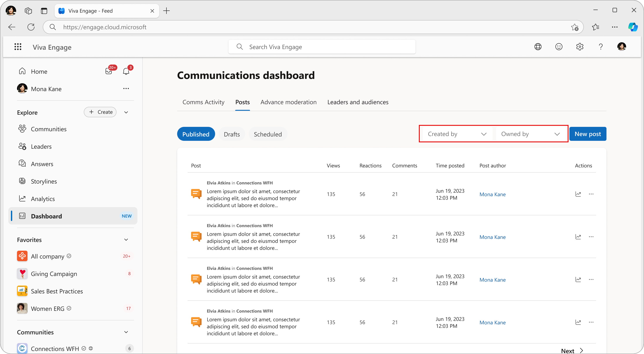The width and height of the screenshot is (644, 354).
Task: Click the Copilot icon in browser toolbar
Action: 633,27
